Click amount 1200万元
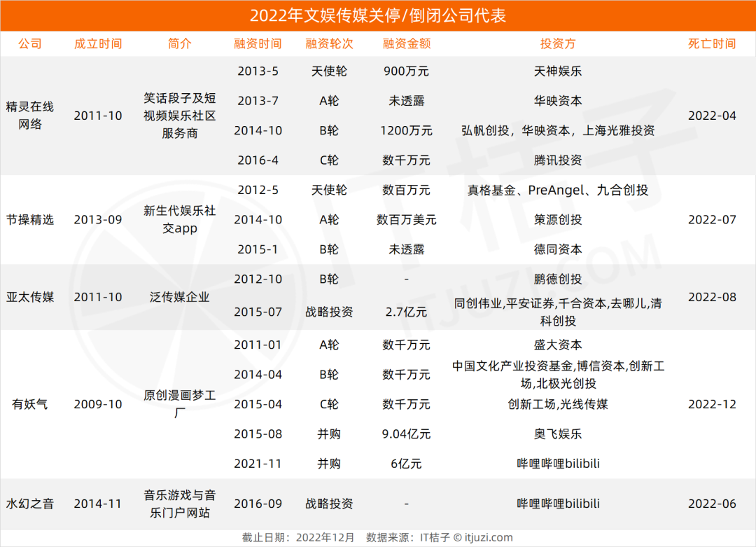 (x=407, y=131)
